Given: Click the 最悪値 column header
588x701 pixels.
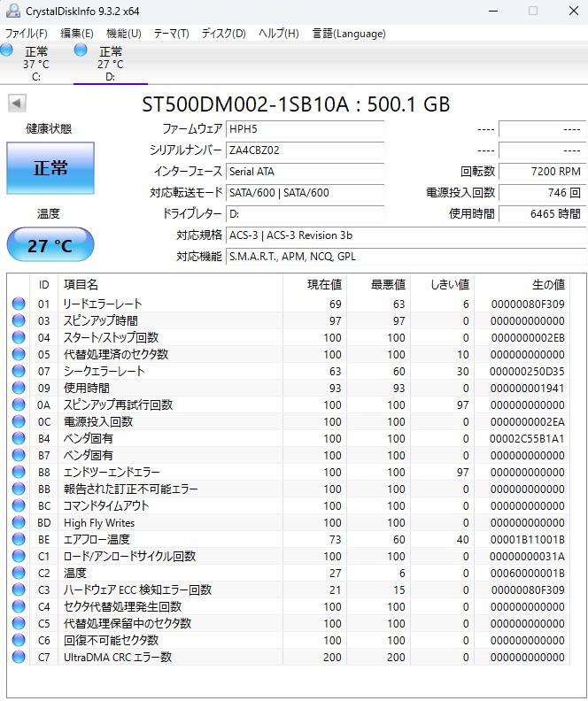Looking at the screenshot, I should tap(379, 285).
